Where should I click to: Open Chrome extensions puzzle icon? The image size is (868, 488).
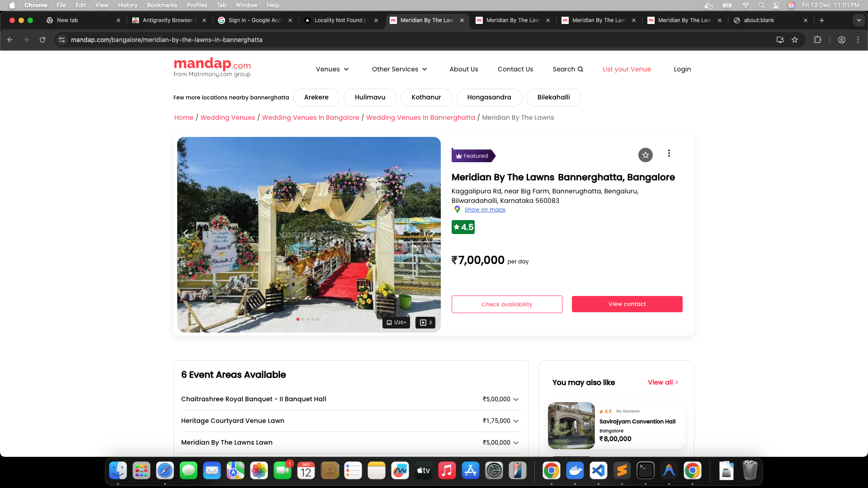pyautogui.click(x=817, y=40)
